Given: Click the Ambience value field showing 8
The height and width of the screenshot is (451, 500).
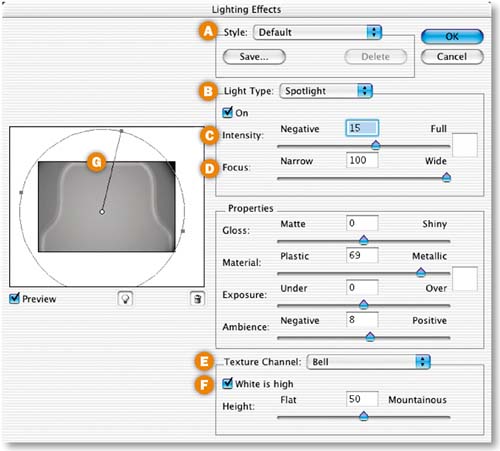Looking at the screenshot, I should (x=362, y=320).
